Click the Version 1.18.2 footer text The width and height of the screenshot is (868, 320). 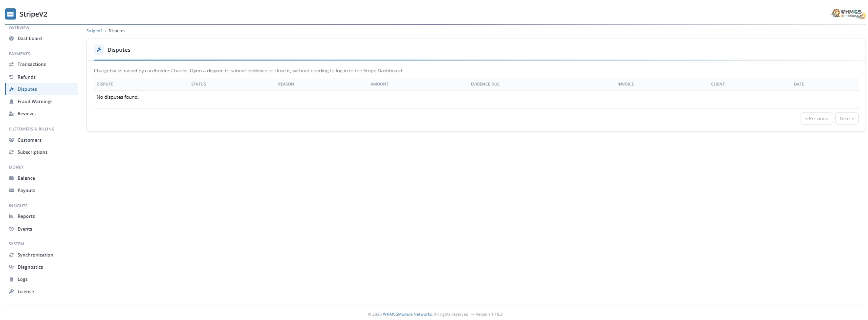489,314
